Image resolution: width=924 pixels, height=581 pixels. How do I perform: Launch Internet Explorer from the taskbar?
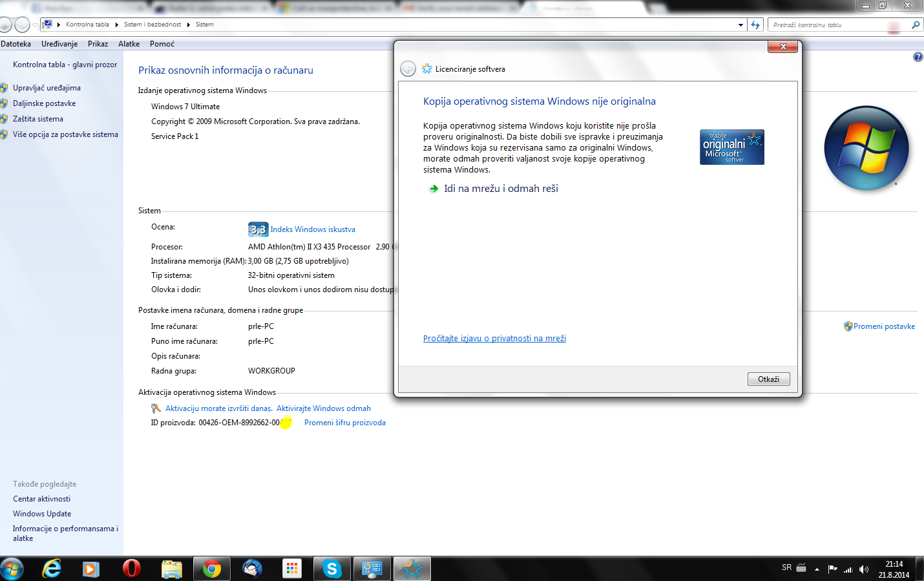click(51, 569)
